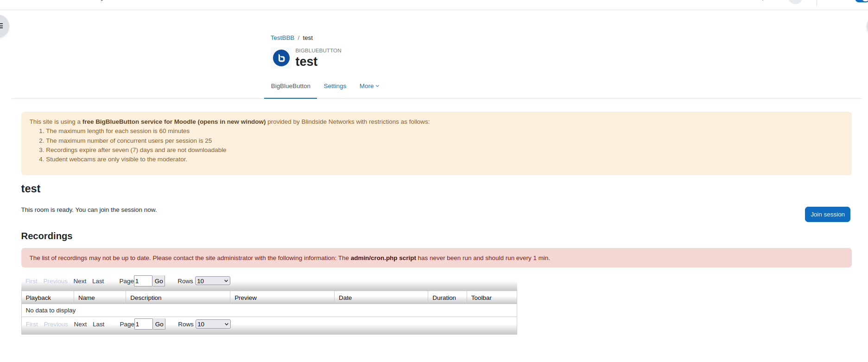Click First in the top pagination bar
Screen dimensions: 868x362
[32, 281]
